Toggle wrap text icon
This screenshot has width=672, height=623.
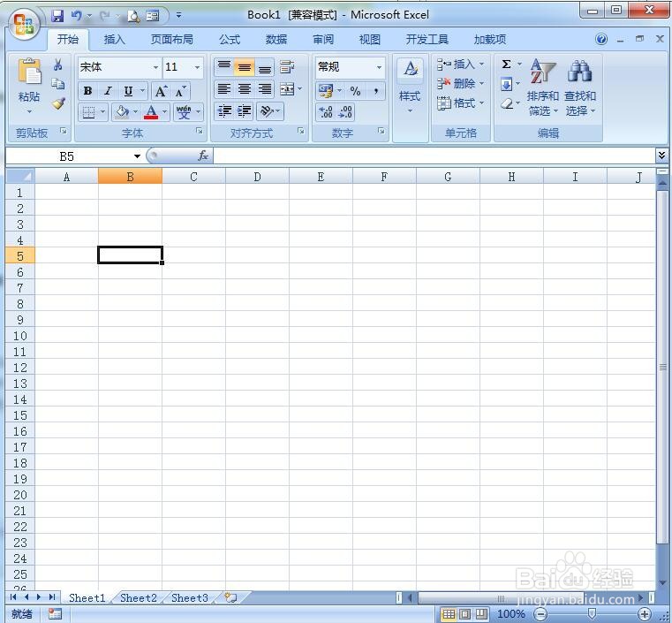click(x=287, y=67)
